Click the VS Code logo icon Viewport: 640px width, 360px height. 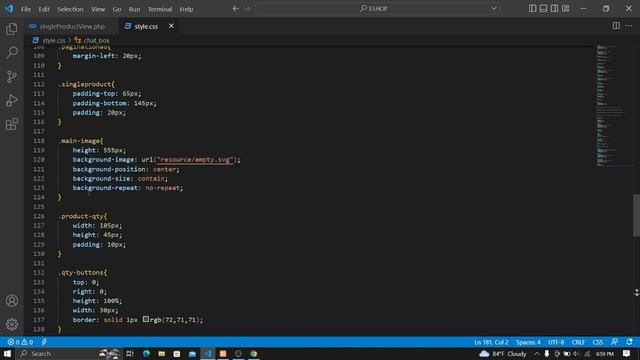click(x=9, y=9)
